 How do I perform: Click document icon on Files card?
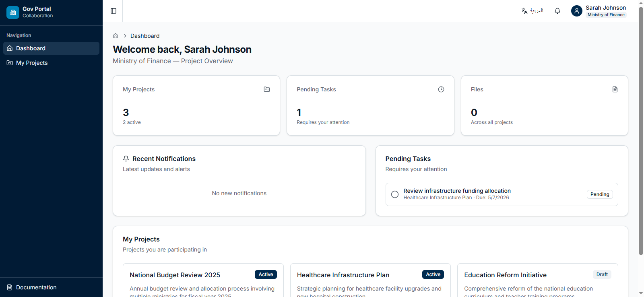[615, 89]
